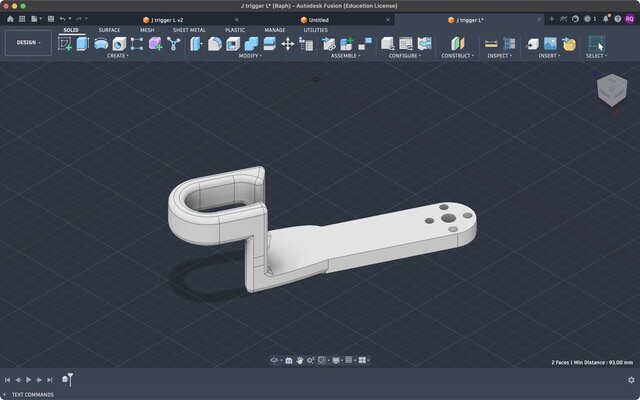Expand the MODIFY panel menu
Image resolution: width=640 pixels, height=400 pixels.
click(x=250, y=56)
